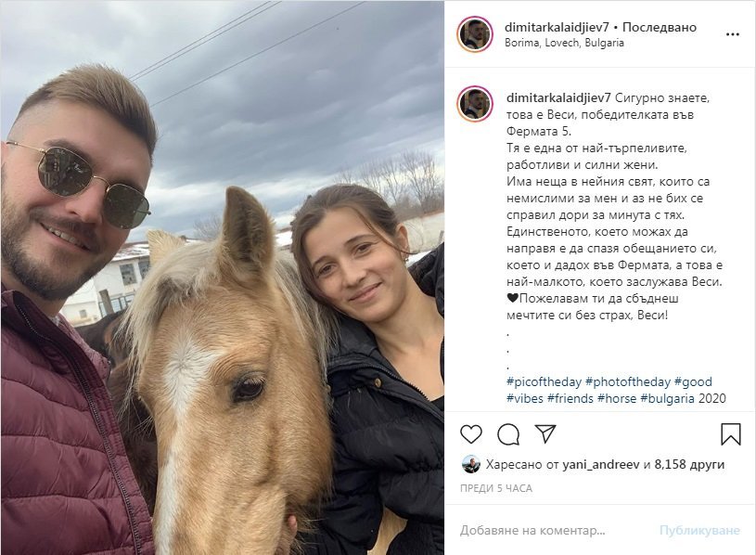
Task: Open dimitarkalaidjiev7 username in header
Action: [557, 27]
